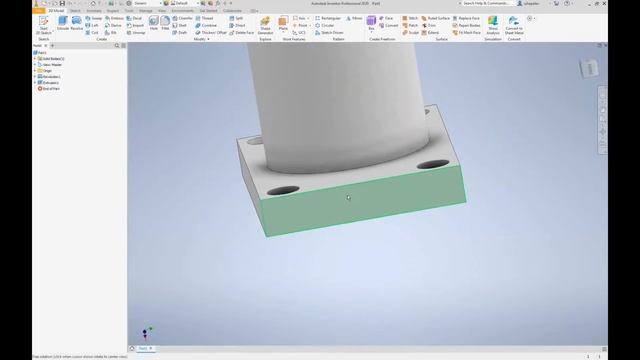This screenshot has width=640, height=360.
Task: Select End of Part marker in browser
Action: coord(49,89)
